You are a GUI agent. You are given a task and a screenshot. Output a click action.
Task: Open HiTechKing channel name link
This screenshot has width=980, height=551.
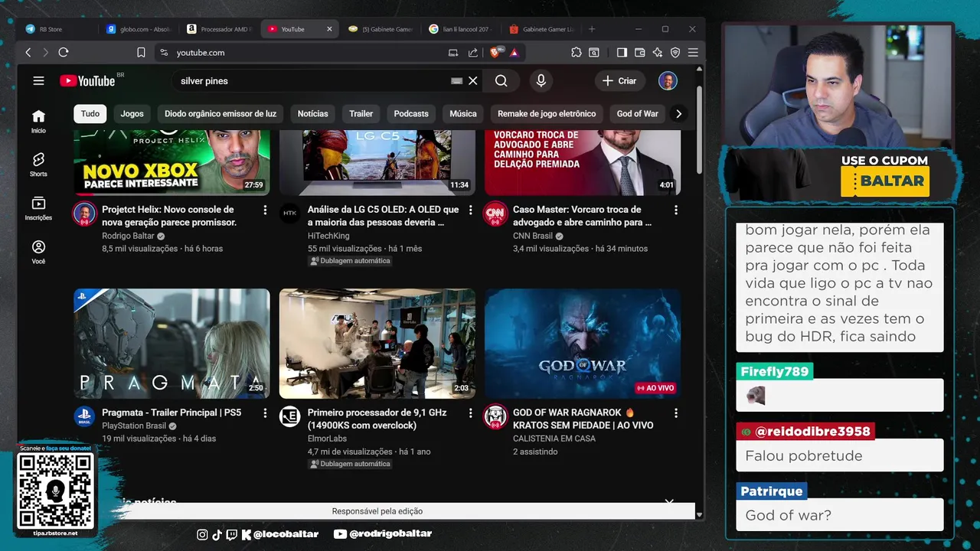(328, 236)
